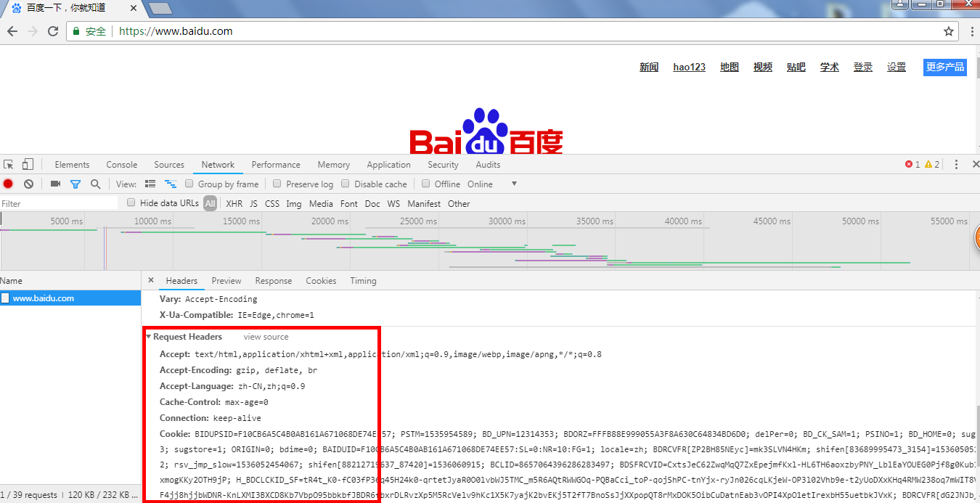Click the 更多产品 button

click(945, 67)
